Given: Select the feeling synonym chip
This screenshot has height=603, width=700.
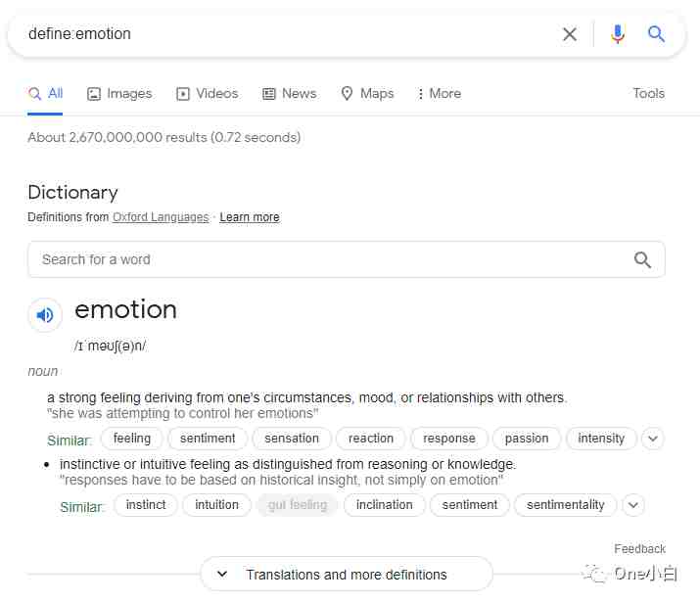Looking at the screenshot, I should 132,439.
